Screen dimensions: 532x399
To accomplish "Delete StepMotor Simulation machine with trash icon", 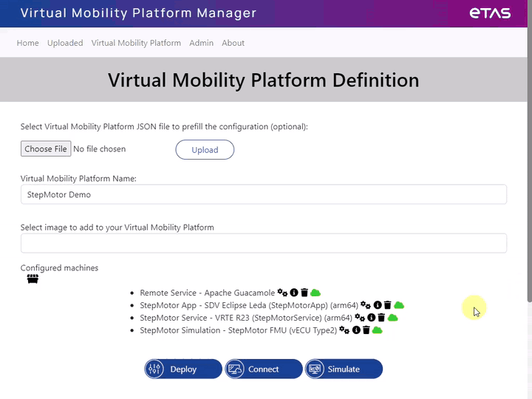I will coord(366,330).
